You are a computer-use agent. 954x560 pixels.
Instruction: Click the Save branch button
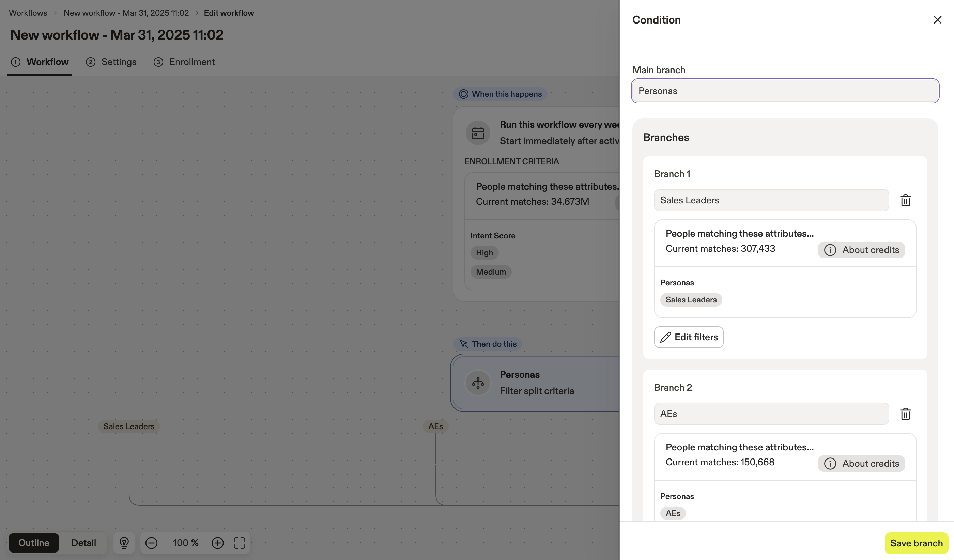pyautogui.click(x=916, y=543)
